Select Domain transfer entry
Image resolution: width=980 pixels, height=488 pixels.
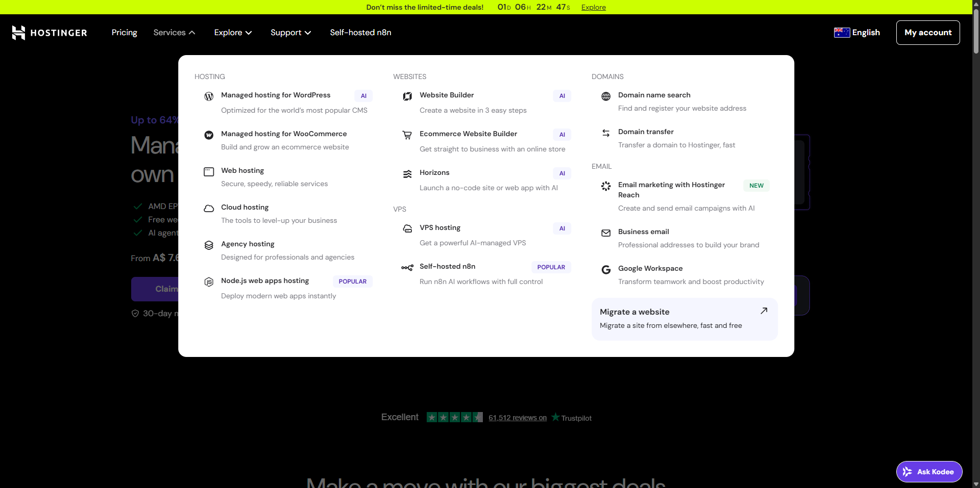point(685,138)
